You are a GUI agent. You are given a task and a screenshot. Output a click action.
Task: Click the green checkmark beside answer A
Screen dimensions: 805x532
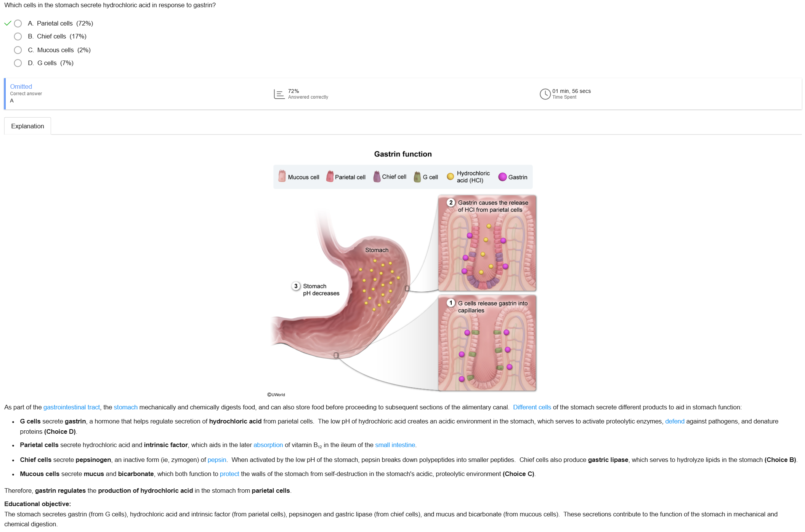click(x=8, y=23)
